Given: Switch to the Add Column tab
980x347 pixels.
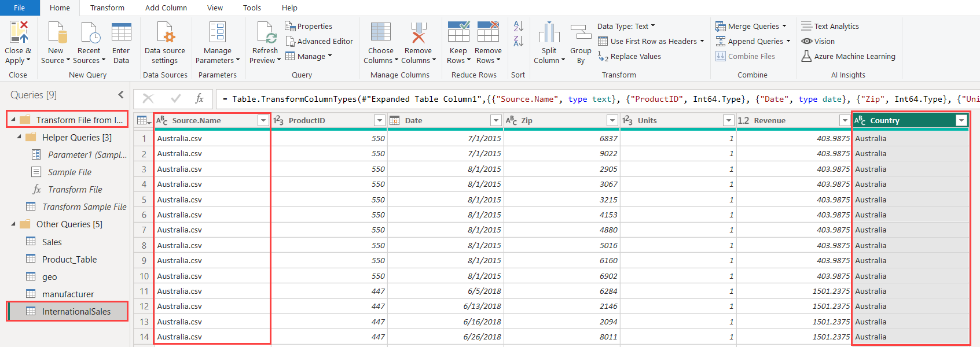Looking at the screenshot, I should [166, 8].
